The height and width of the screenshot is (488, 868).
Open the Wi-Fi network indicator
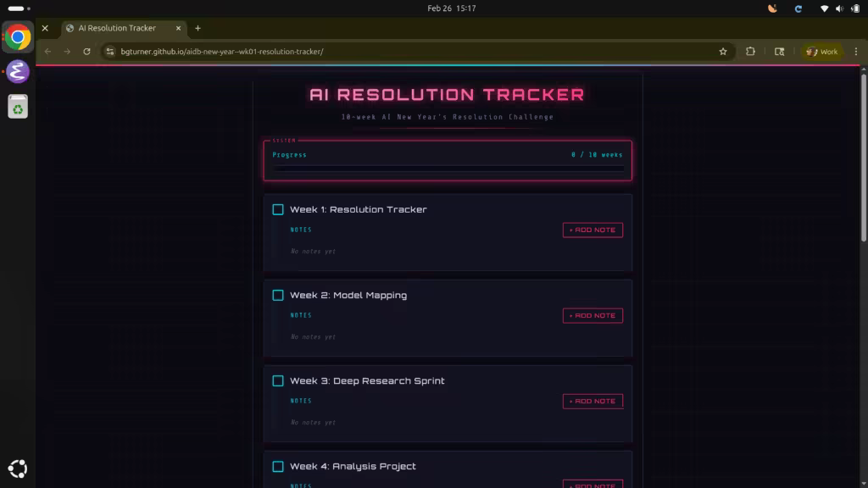coord(824,8)
